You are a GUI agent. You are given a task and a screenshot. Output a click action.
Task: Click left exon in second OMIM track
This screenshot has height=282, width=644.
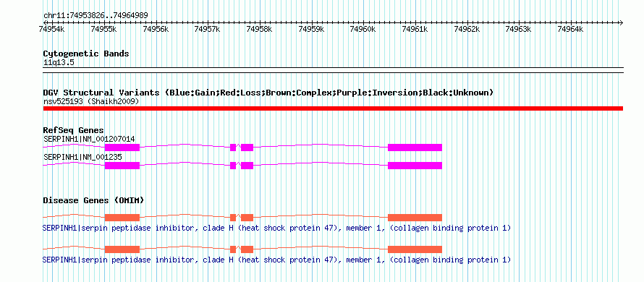point(122,249)
